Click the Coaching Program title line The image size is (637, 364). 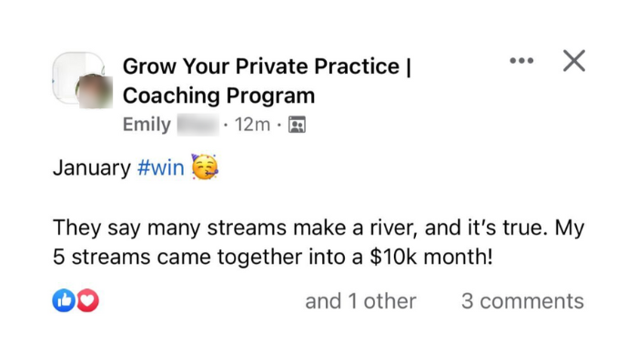(x=218, y=96)
